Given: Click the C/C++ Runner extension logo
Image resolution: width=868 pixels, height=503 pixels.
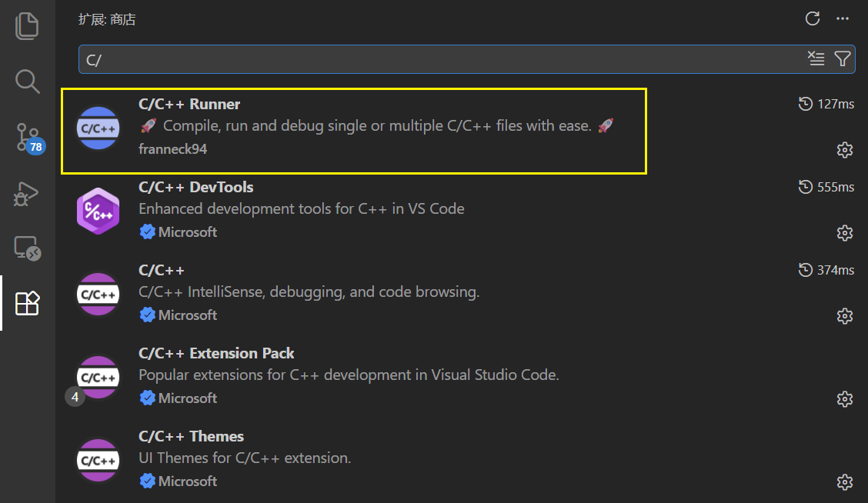Looking at the screenshot, I should [x=98, y=128].
